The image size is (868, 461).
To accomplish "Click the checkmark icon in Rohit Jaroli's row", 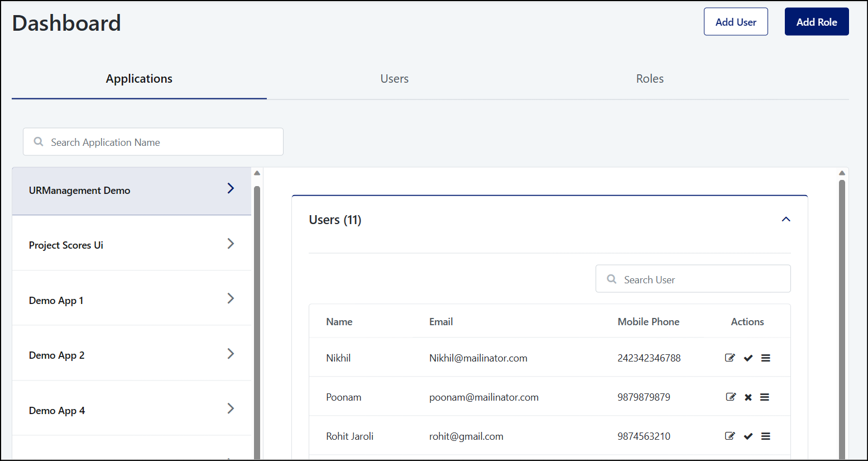I will coord(748,436).
